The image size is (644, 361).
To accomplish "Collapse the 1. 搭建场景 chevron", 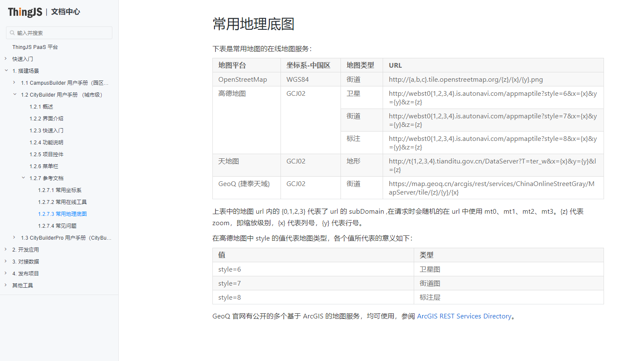I will (x=6, y=71).
